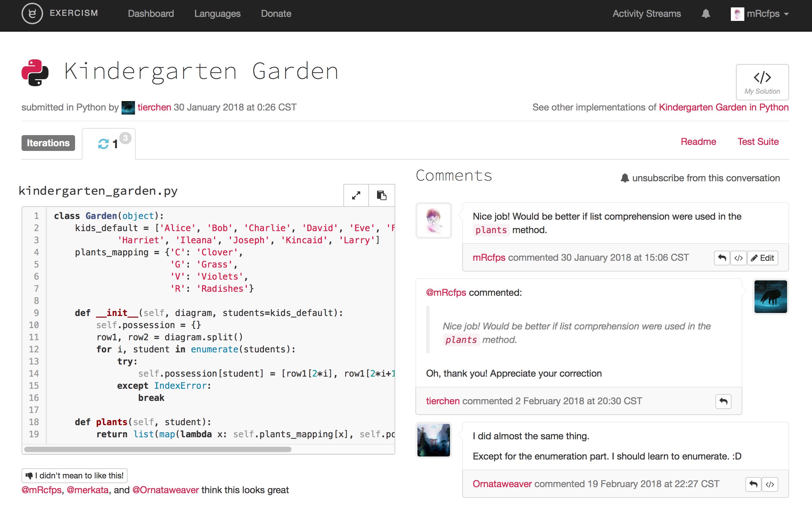Click markdown code icon on mRcfps comment
The height and width of the screenshot is (506, 812).
[x=738, y=258]
